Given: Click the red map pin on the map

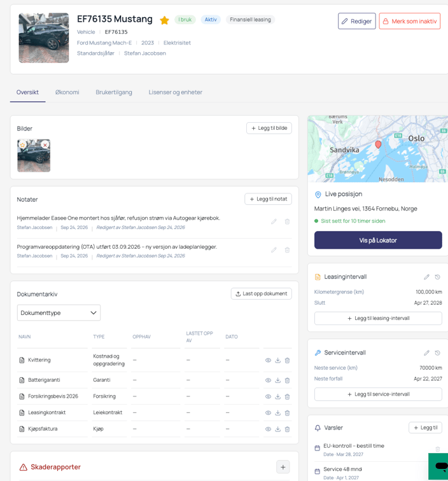Looking at the screenshot, I should (x=378, y=144).
